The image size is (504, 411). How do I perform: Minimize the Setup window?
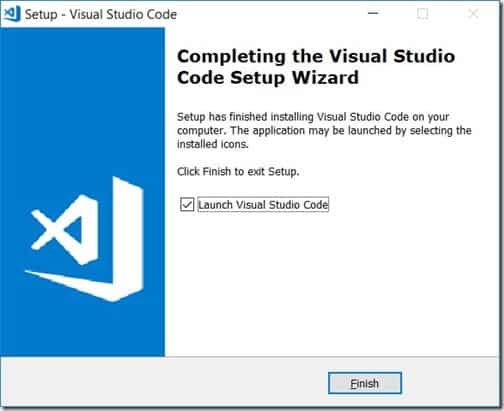click(x=373, y=14)
